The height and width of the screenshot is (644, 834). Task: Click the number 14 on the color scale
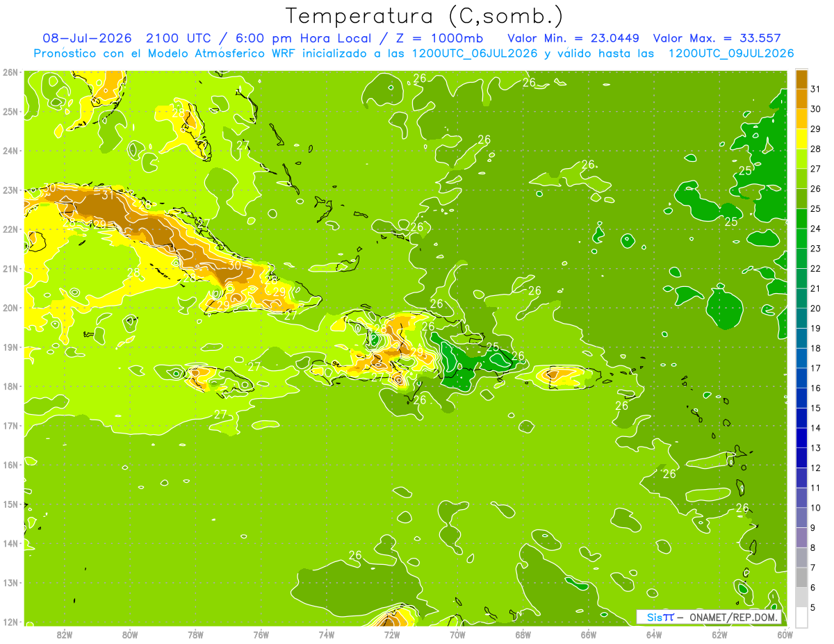pyautogui.click(x=815, y=428)
